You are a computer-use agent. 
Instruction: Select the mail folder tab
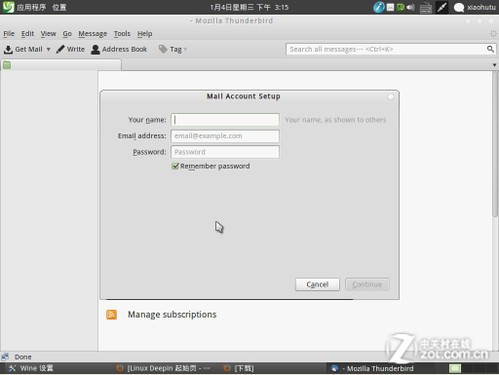click(x=62, y=65)
